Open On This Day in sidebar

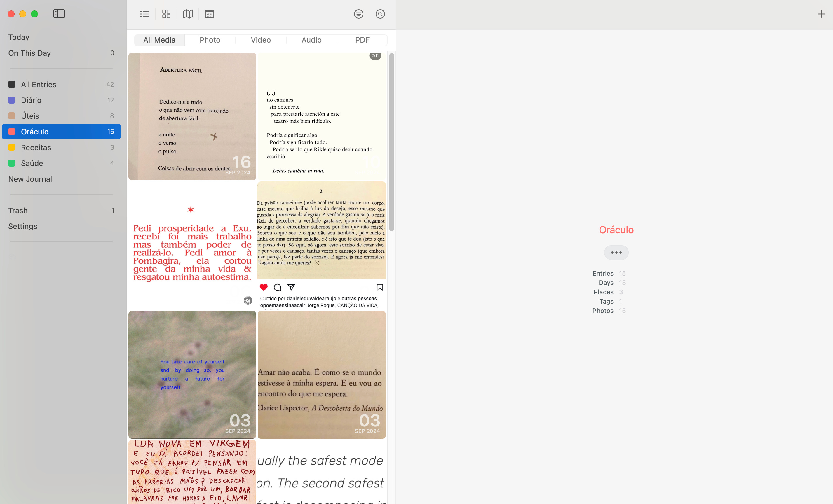pyautogui.click(x=61, y=53)
